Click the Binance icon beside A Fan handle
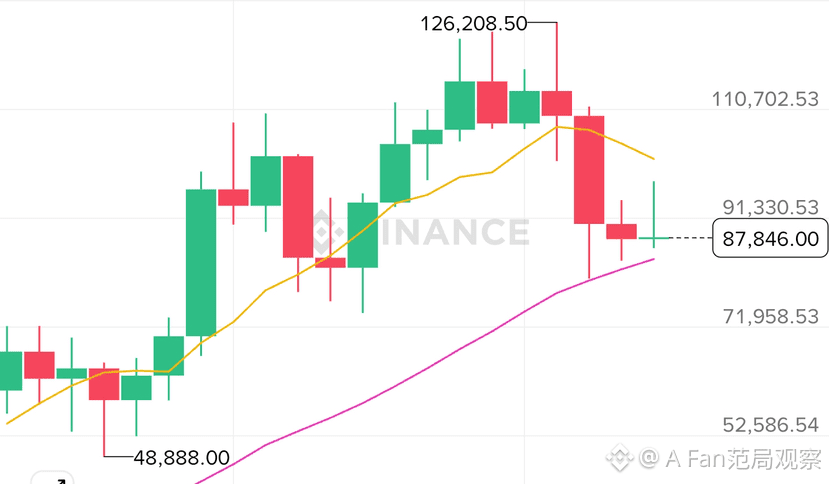Screen dimensions: 829x484 tap(622, 458)
